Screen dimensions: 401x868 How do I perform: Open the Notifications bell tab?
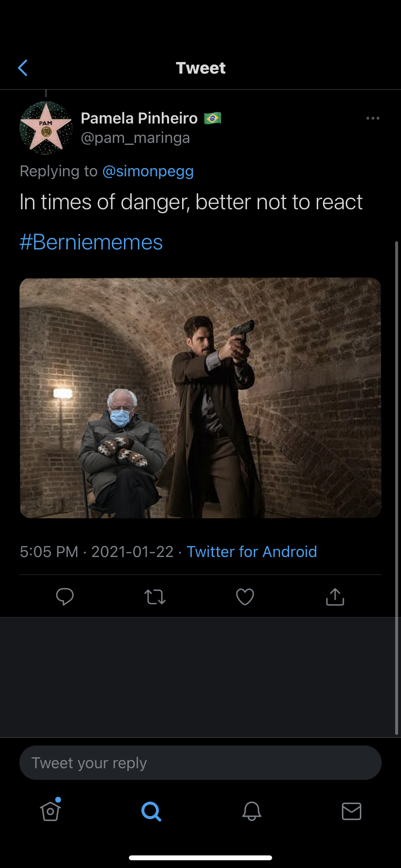pos(252,811)
